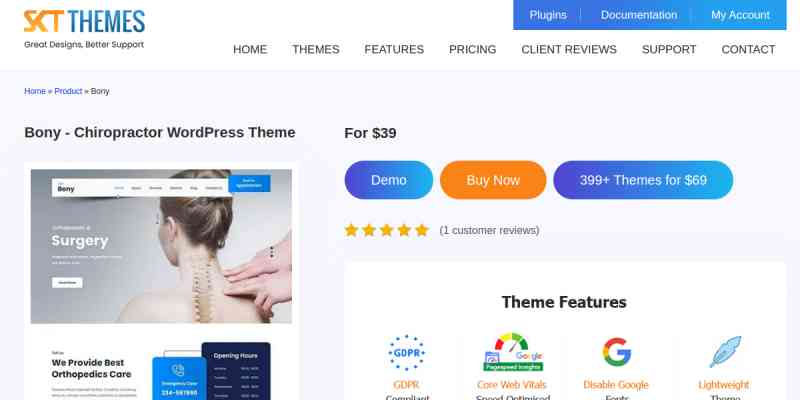Click the Google G logo icon
The height and width of the screenshot is (400, 800).
pos(616,352)
